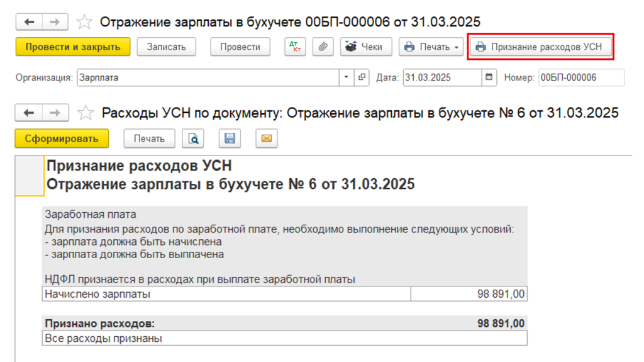Save the report with the floppy disk icon
644x362 pixels.
(x=230, y=139)
